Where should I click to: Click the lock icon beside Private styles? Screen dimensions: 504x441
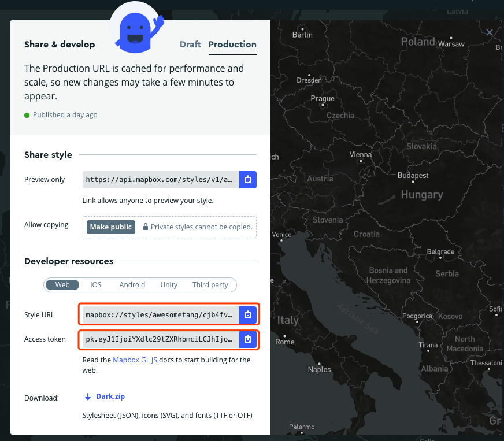[146, 227]
